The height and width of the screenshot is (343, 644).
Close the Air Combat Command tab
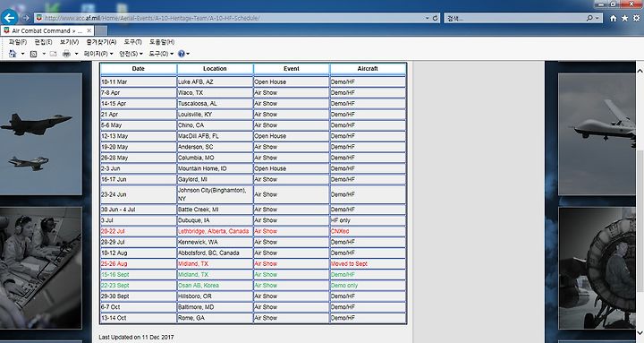(89, 30)
